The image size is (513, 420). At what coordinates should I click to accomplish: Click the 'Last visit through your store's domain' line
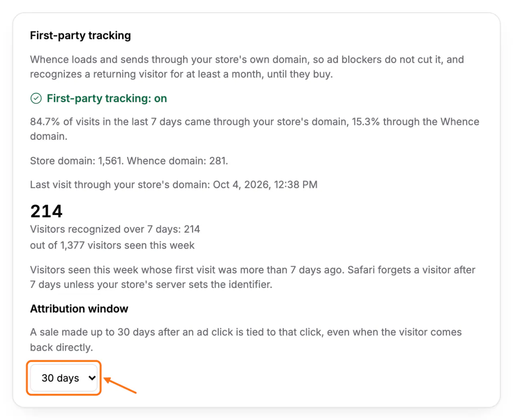[x=174, y=185]
